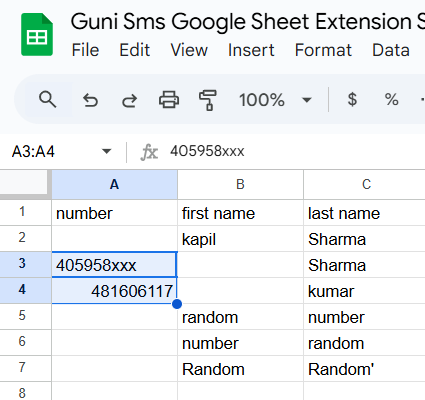Select column C header
This screenshot has width=425, height=400.
(365, 184)
